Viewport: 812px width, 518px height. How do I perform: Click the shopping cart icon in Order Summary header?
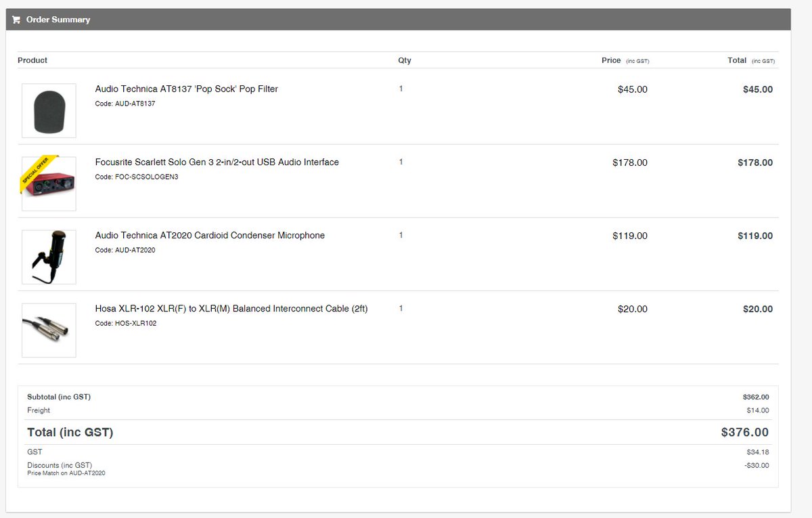click(x=16, y=20)
